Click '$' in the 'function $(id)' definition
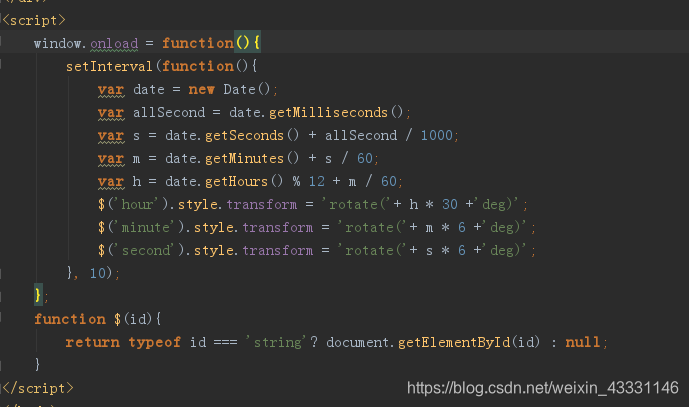The image size is (689, 407). click(x=118, y=319)
